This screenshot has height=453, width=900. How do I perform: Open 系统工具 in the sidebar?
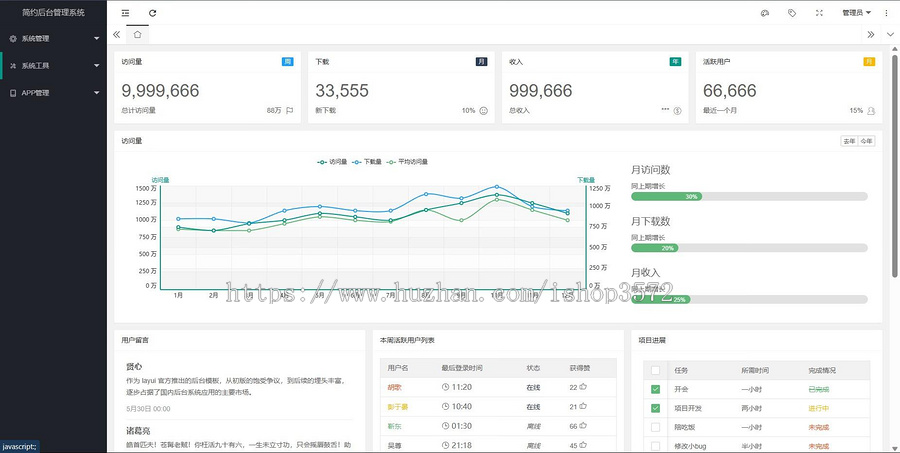(53, 66)
